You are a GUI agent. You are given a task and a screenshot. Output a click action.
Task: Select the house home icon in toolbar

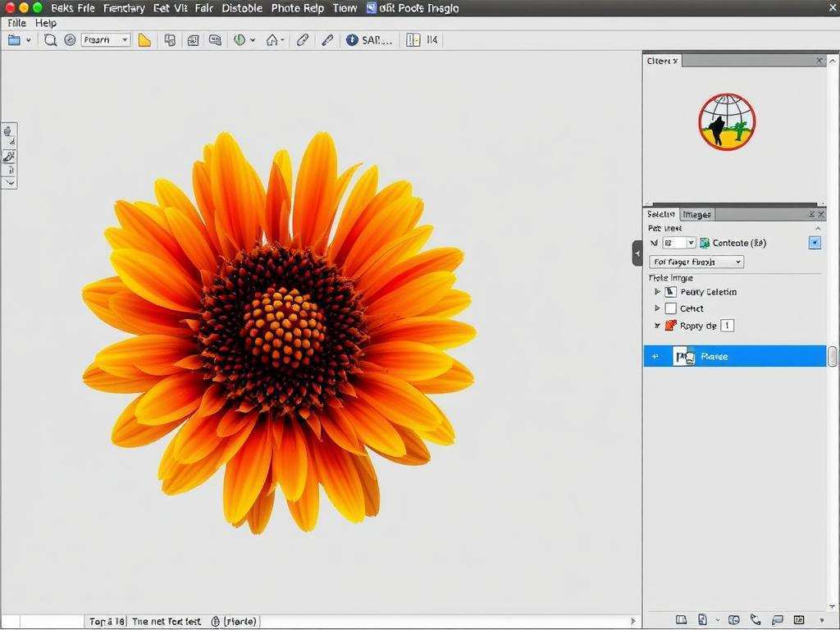pyautogui.click(x=272, y=39)
